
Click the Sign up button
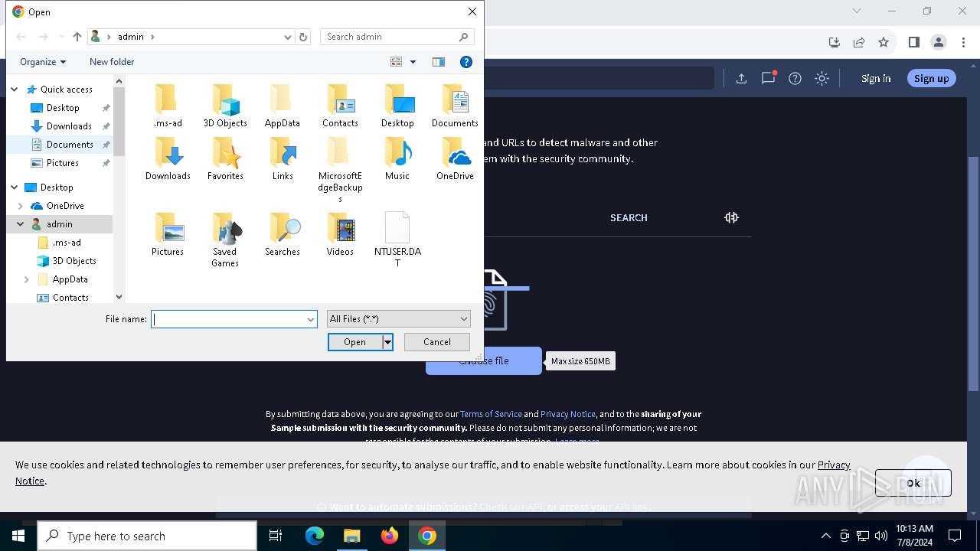(x=931, y=78)
